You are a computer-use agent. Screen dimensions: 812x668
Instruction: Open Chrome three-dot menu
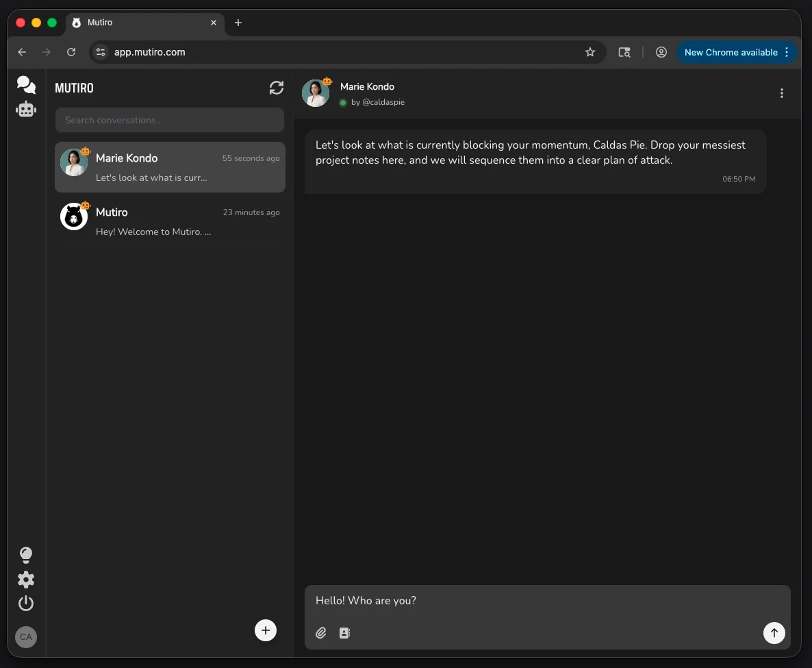coord(787,52)
